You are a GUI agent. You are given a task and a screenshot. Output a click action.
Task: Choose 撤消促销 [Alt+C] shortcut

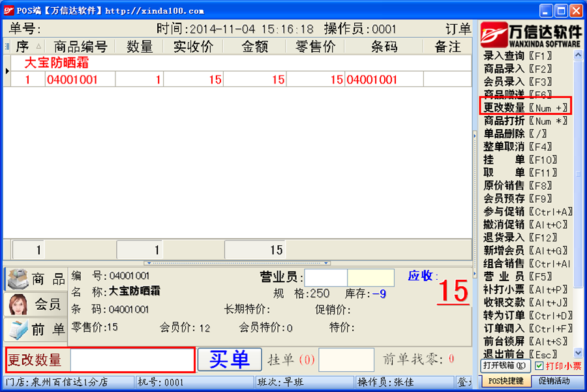[x=526, y=224]
